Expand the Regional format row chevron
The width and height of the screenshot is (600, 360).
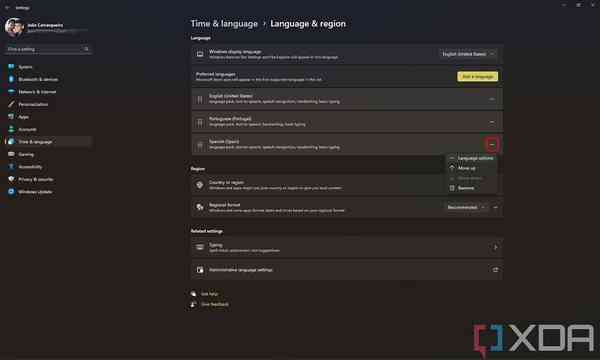click(x=496, y=207)
